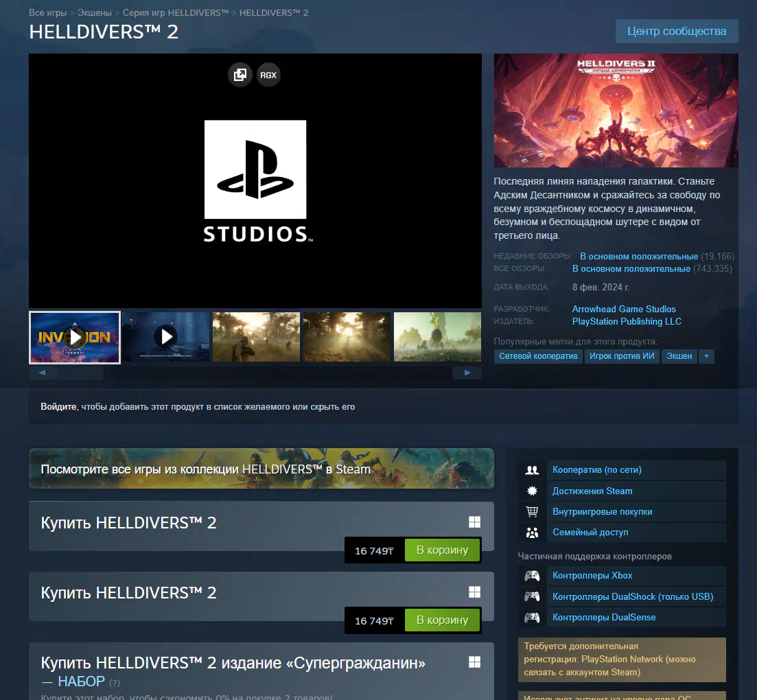Click the HELLDIVERS II header capsule image

(616, 110)
